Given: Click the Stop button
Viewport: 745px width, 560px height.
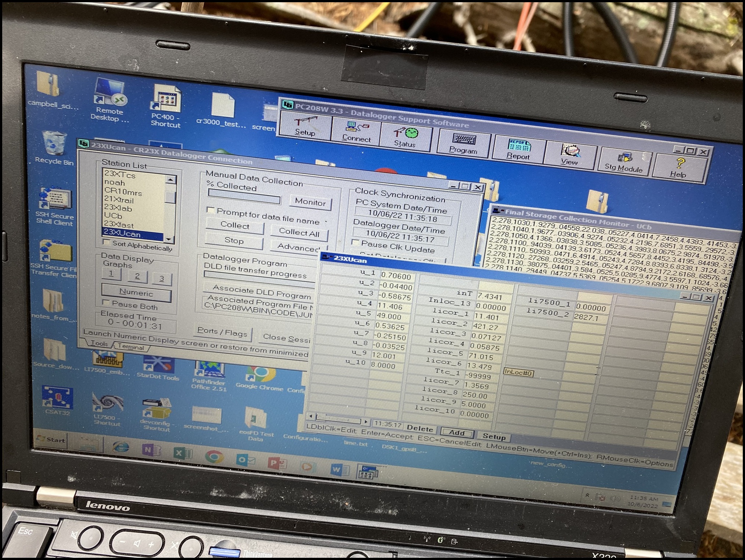Looking at the screenshot, I should click(x=234, y=241).
